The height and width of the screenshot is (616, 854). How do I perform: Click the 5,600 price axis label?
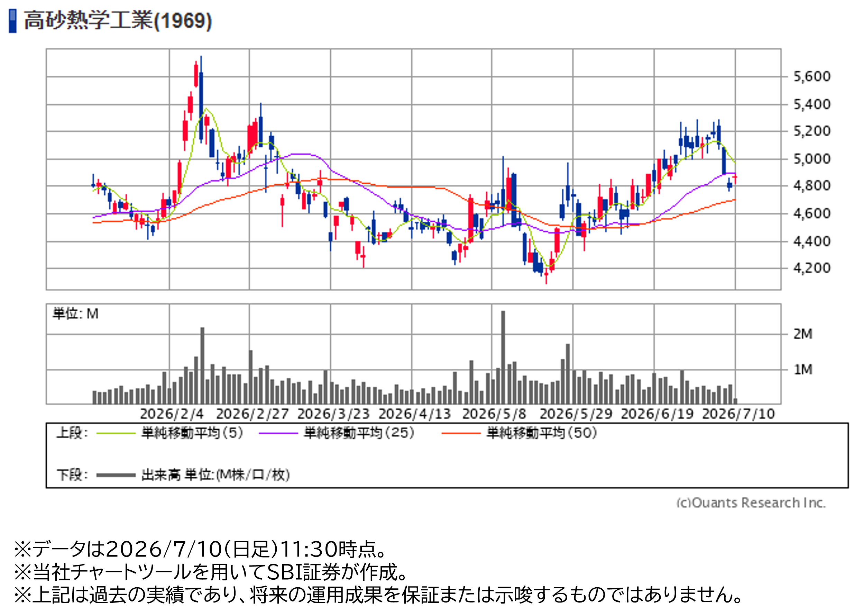812,77
